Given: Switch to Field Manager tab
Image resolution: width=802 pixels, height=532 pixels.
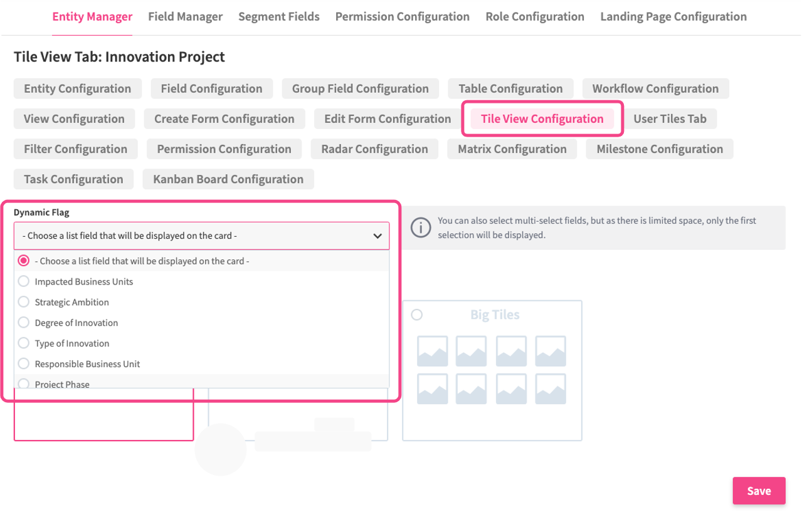Looking at the screenshot, I should 185,17.
